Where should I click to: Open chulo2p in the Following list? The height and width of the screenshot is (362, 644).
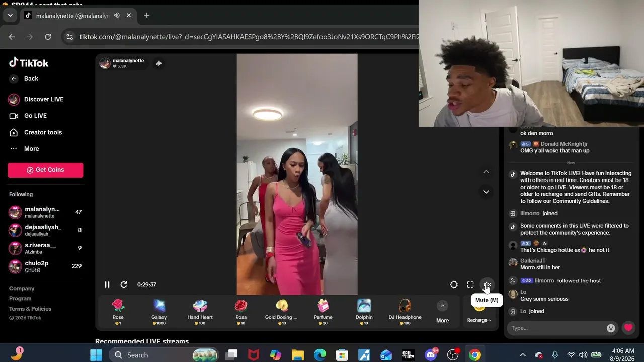45,266
